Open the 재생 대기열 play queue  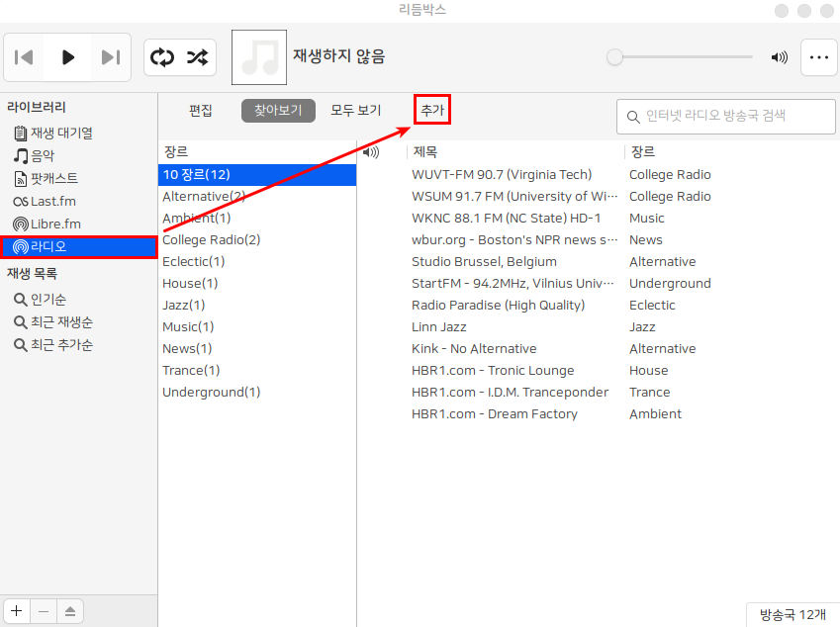tap(60, 133)
